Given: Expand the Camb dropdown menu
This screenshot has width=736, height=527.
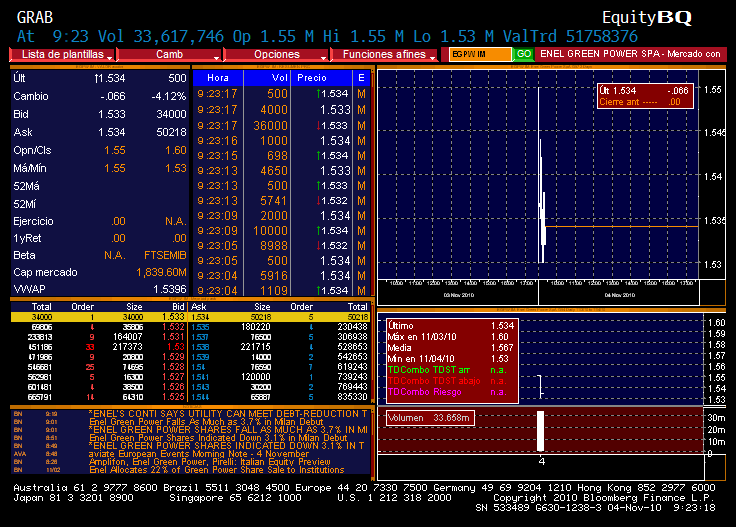Looking at the screenshot, I should click(x=178, y=54).
